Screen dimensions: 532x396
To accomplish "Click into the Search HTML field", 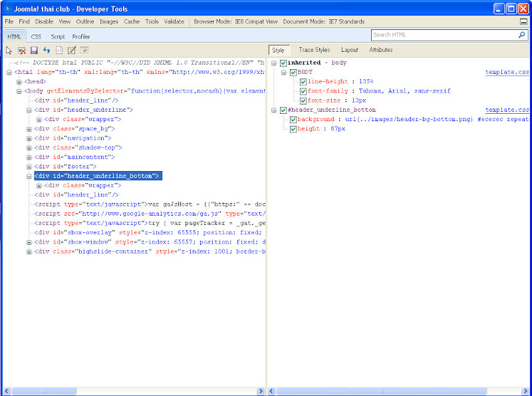I will (x=444, y=35).
